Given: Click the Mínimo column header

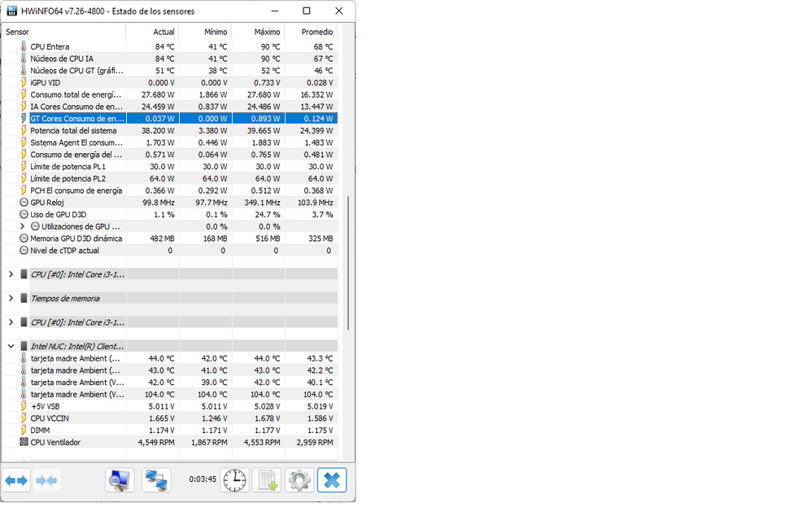Looking at the screenshot, I should click(x=205, y=32).
